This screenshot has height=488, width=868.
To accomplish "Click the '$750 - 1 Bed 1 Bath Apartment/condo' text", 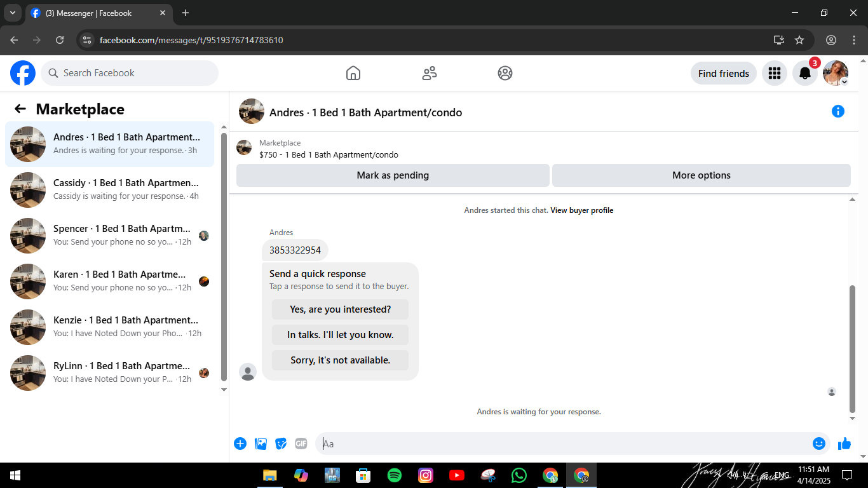I will 329,154.
